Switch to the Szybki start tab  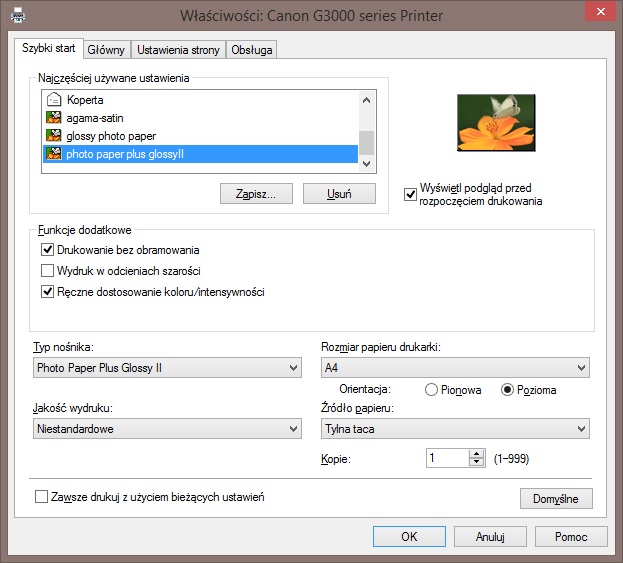pyautogui.click(x=48, y=48)
